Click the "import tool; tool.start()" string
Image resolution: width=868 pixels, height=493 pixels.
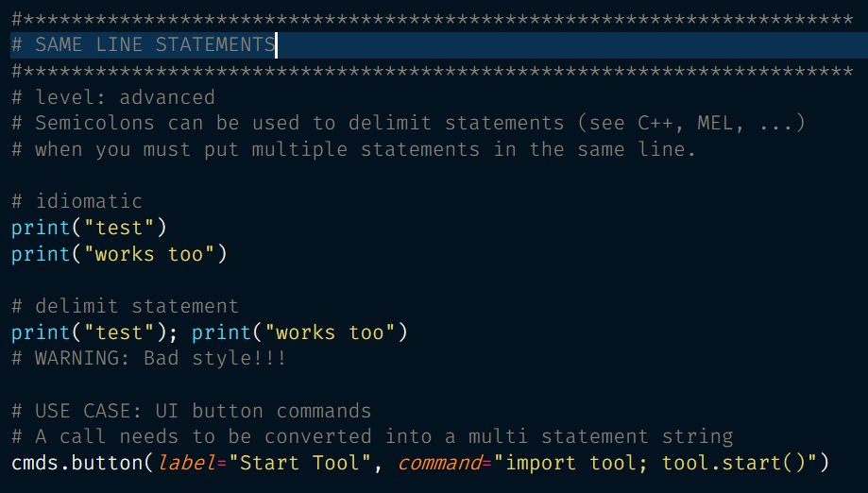pos(655,463)
